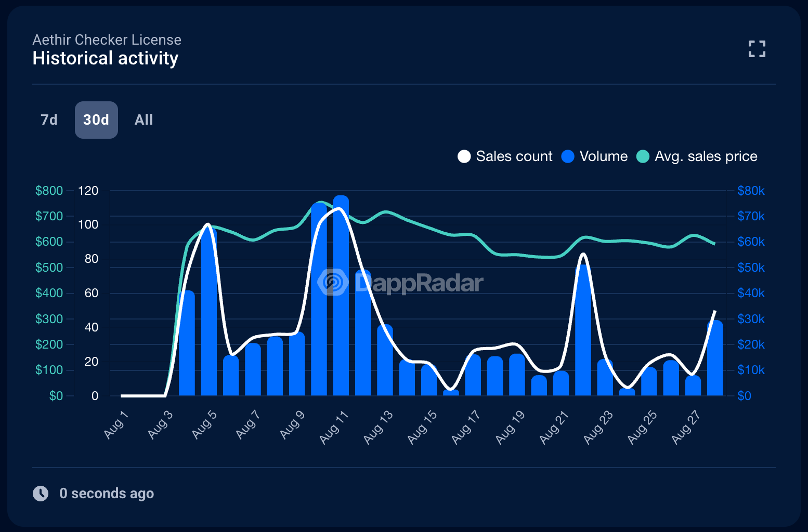The width and height of the screenshot is (808, 532).
Task: Click the clock icon near the timestamp
Action: pos(41,493)
